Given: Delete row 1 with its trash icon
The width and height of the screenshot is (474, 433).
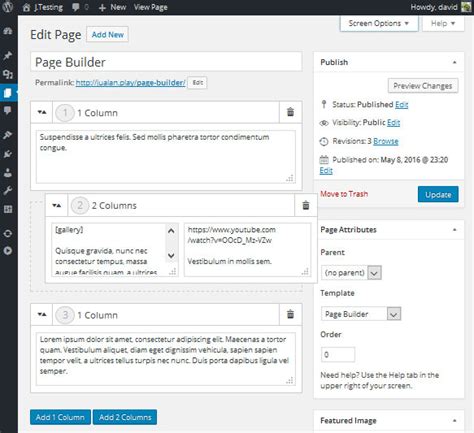Looking at the screenshot, I should (x=290, y=112).
